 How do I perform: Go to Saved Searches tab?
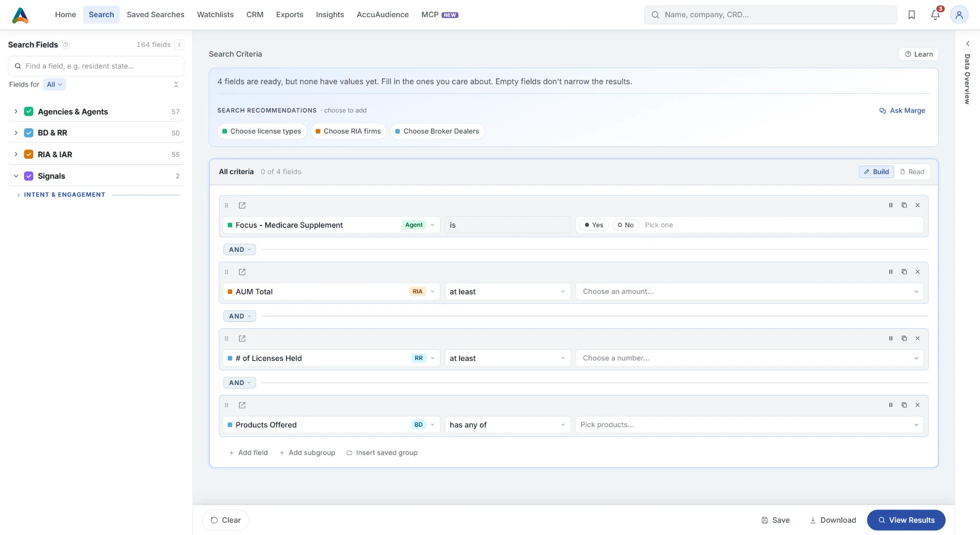155,15
